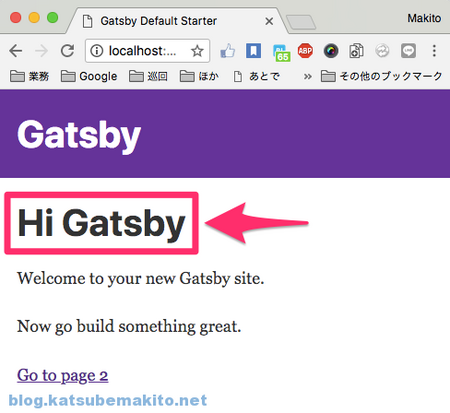Image resolution: width=450 pixels, height=413 pixels.
Task: Open the extension showing badge 65
Action: point(281,53)
